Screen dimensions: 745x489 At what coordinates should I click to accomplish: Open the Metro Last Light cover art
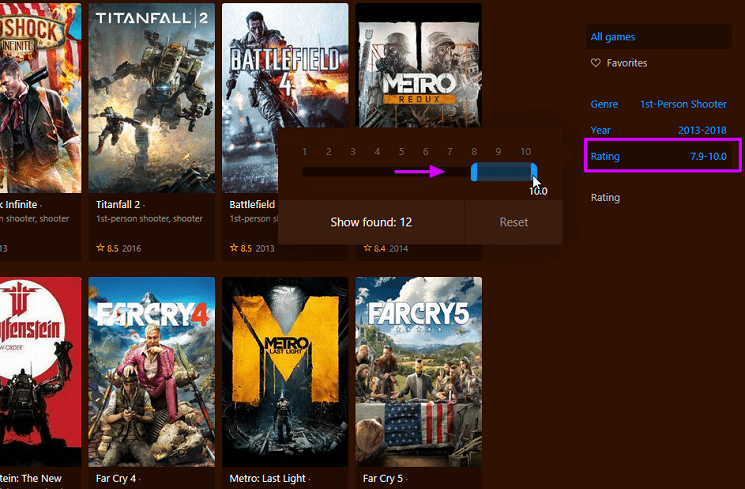(x=285, y=372)
